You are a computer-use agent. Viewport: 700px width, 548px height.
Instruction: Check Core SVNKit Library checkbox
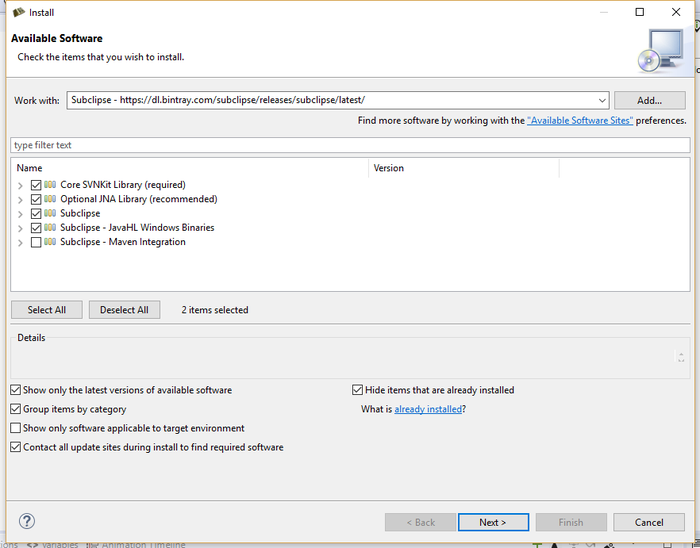coord(36,185)
